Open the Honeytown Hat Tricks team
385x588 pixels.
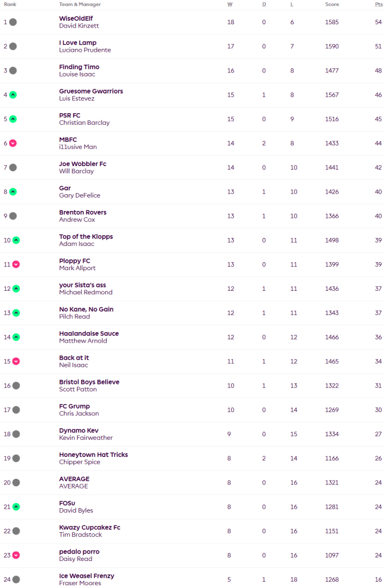pos(93,455)
